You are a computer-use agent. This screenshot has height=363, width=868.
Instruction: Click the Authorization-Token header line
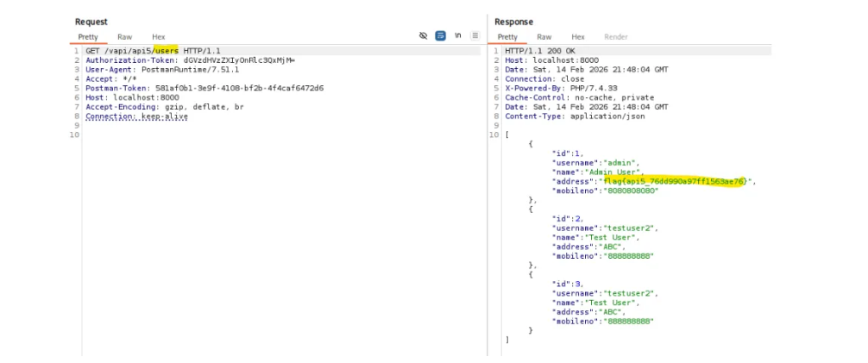(191, 60)
